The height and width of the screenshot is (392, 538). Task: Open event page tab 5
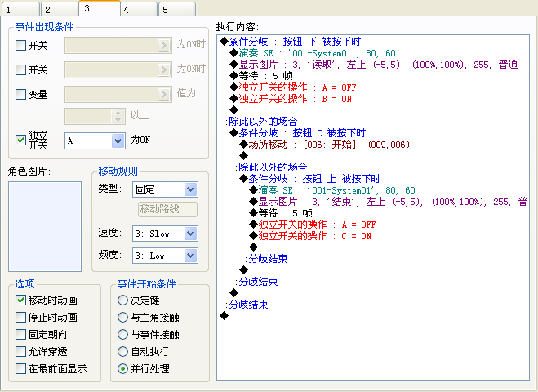pyautogui.click(x=177, y=9)
